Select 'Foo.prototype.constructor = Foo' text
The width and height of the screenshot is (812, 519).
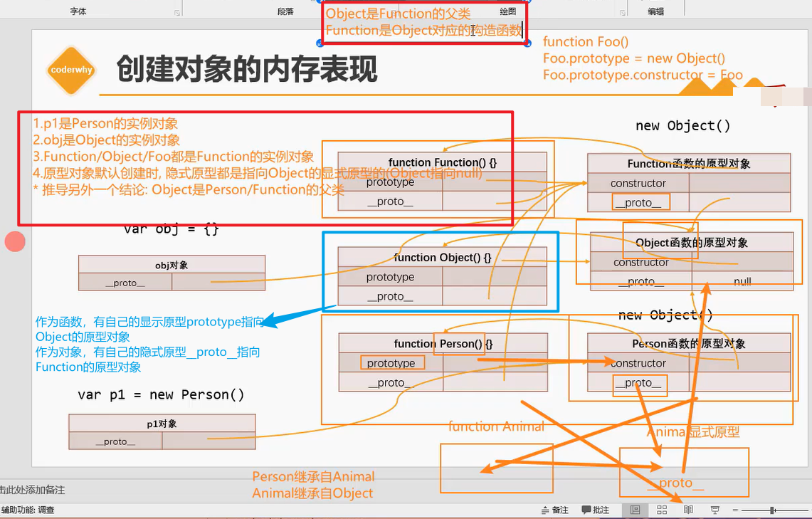click(643, 75)
